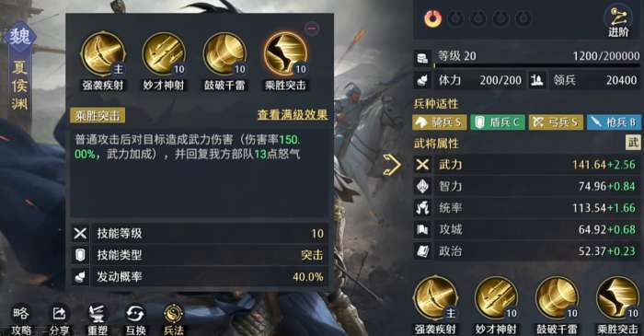Select 乘胜突击 skill icon in popup
The height and width of the screenshot is (336, 644).
(285, 54)
